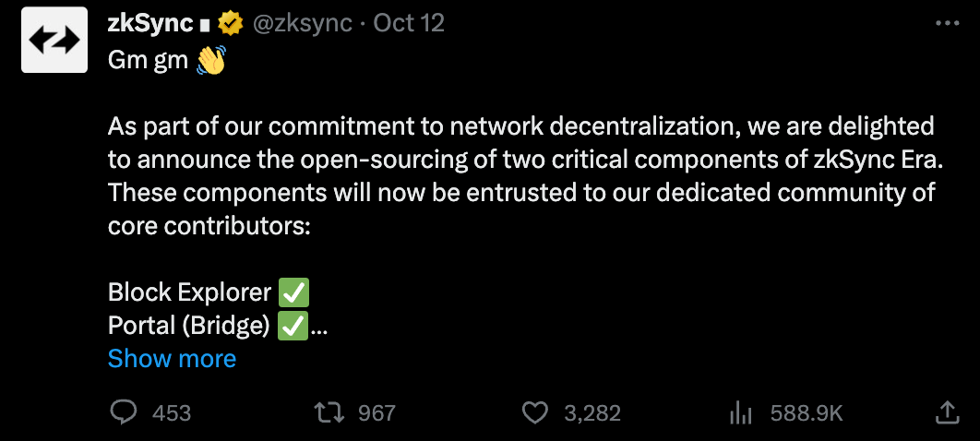The height and width of the screenshot is (441, 980).
Task: Open the three-dot more options menu
Action: [x=947, y=24]
